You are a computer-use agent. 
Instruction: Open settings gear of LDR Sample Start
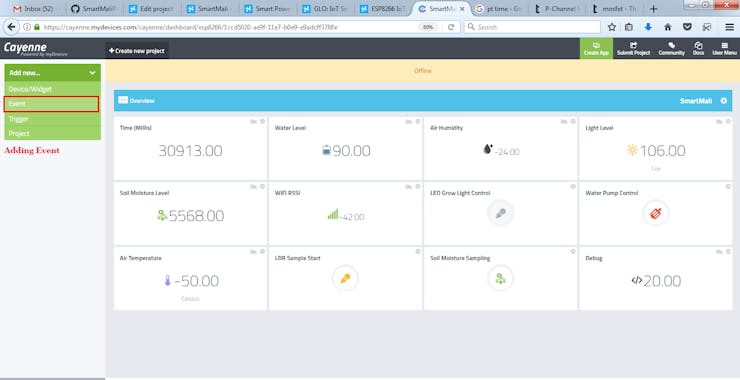[x=418, y=252]
